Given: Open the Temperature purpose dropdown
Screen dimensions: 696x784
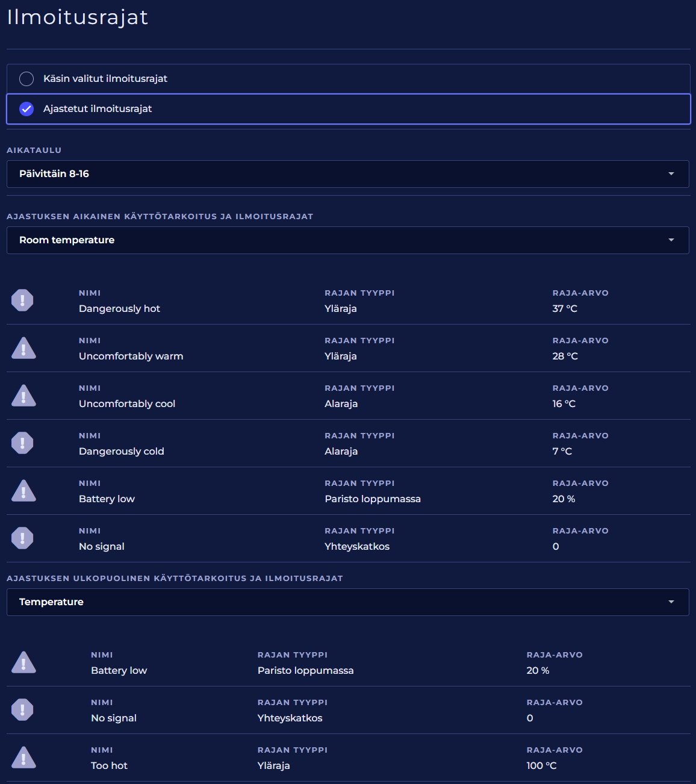Looking at the screenshot, I should (x=347, y=602).
